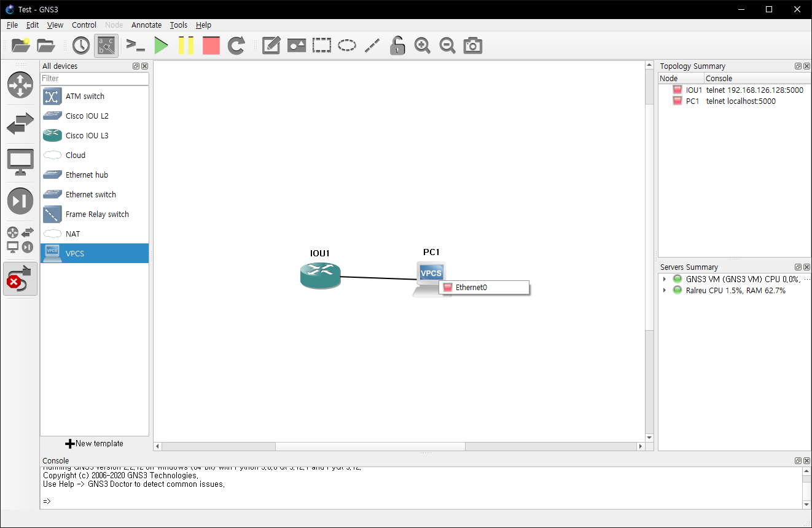Close the Servers Summary panel
The height and width of the screenshot is (528, 812).
pos(806,267)
